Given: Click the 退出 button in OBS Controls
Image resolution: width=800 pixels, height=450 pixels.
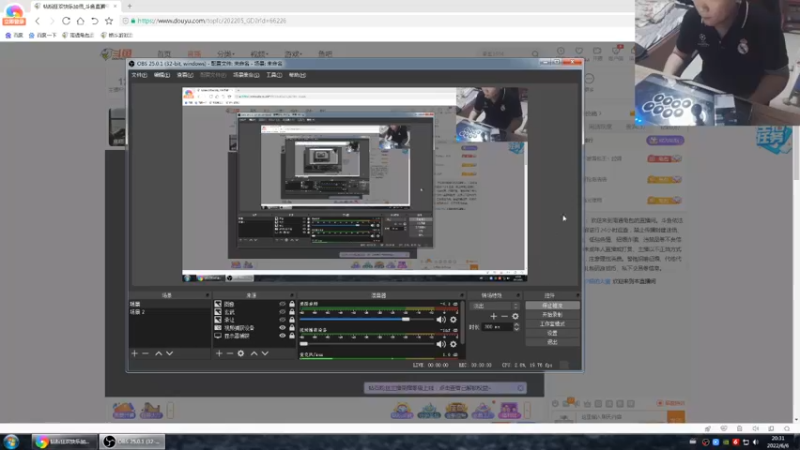Looking at the screenshot, I should [x=553, y=342].
